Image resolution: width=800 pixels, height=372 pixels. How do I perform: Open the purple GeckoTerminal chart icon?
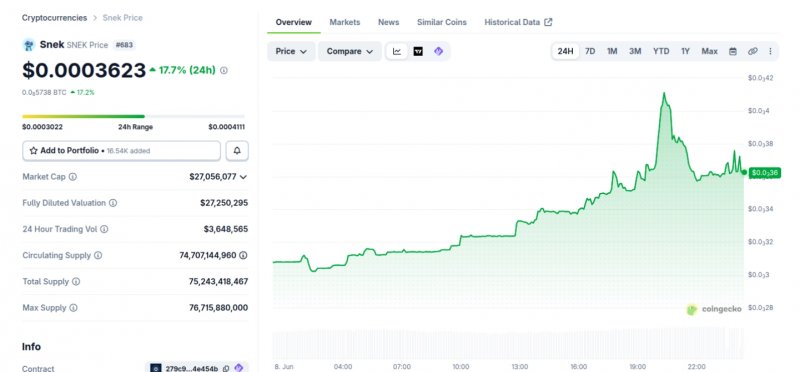pyautogui.click(x=438, y=51)
